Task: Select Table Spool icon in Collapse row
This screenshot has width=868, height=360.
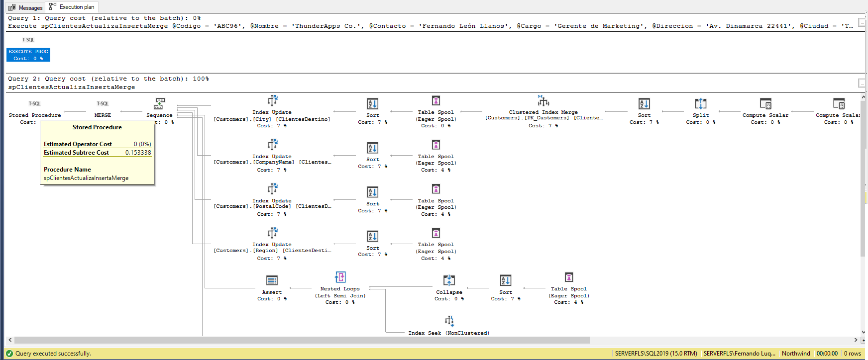Action: click(569, 277)
